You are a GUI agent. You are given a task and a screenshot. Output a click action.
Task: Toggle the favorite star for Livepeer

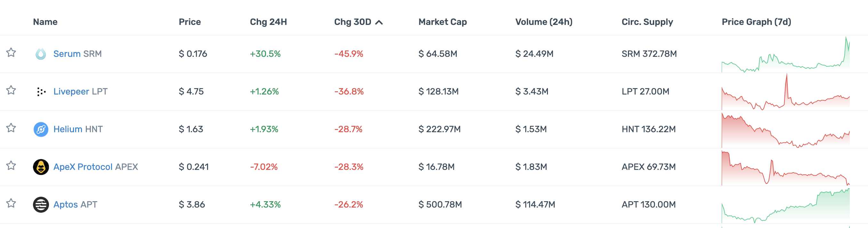click(x=11, y=90)
